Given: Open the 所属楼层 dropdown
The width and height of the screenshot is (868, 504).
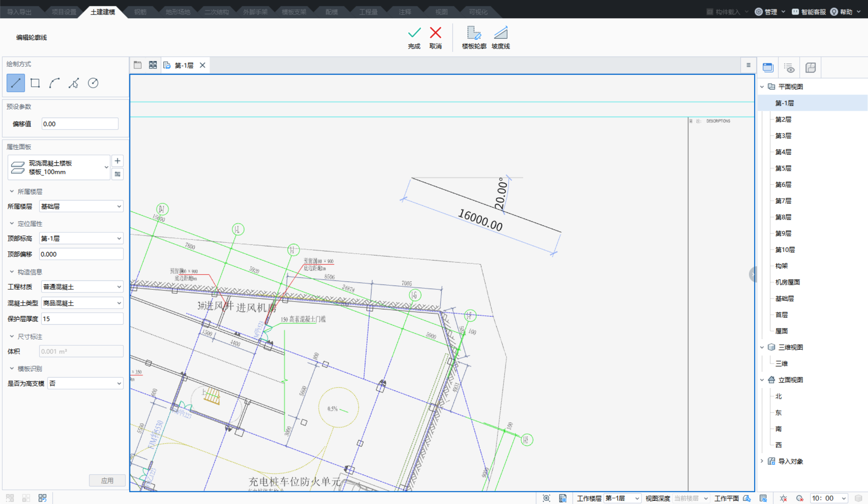Looking at the screenshot, I should click(x=81, y=206).
